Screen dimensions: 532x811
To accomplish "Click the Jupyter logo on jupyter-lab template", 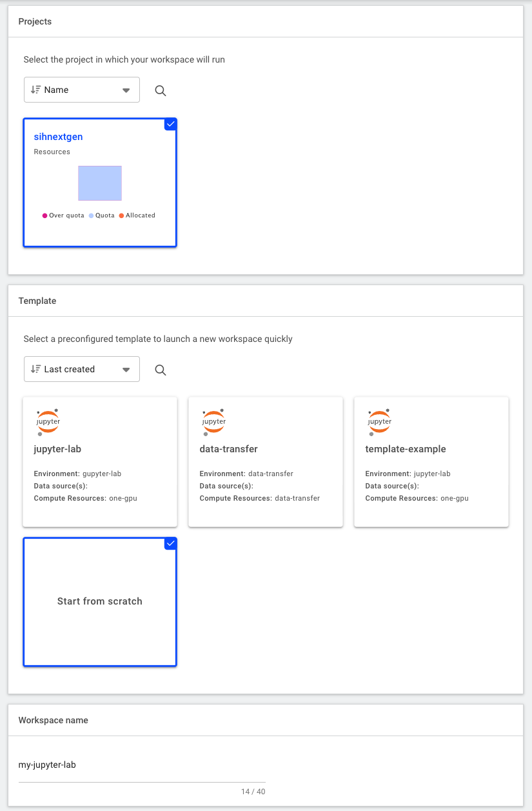I will click(x=48, y=420).
